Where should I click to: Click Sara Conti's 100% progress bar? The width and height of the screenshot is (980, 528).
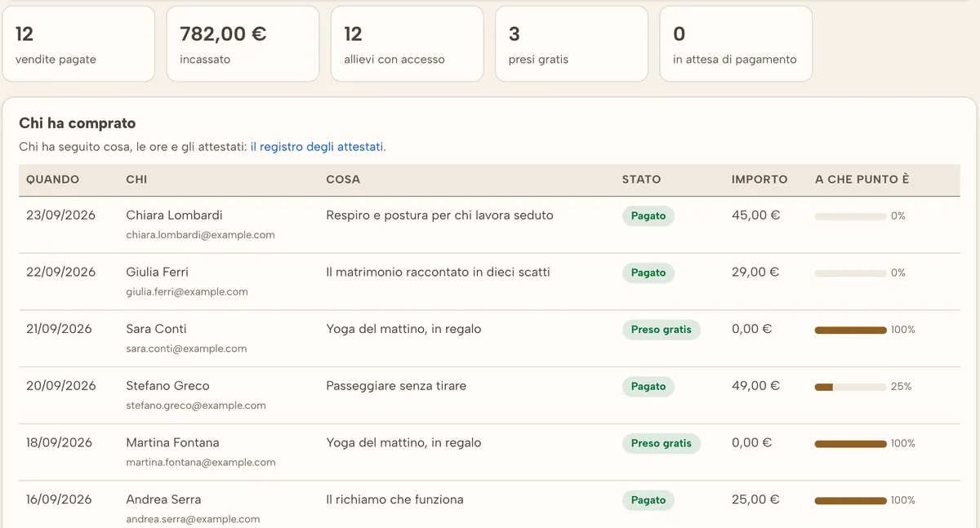[x=851, y=330]
